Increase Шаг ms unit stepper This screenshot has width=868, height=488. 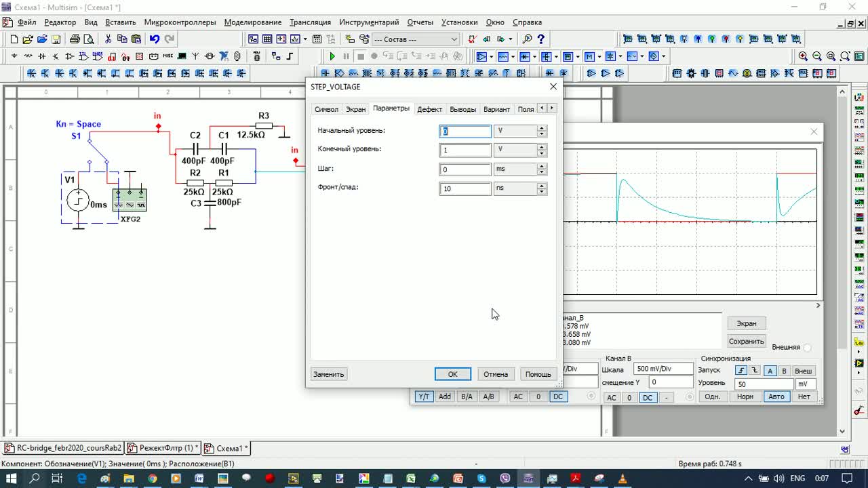click(541, 166)
